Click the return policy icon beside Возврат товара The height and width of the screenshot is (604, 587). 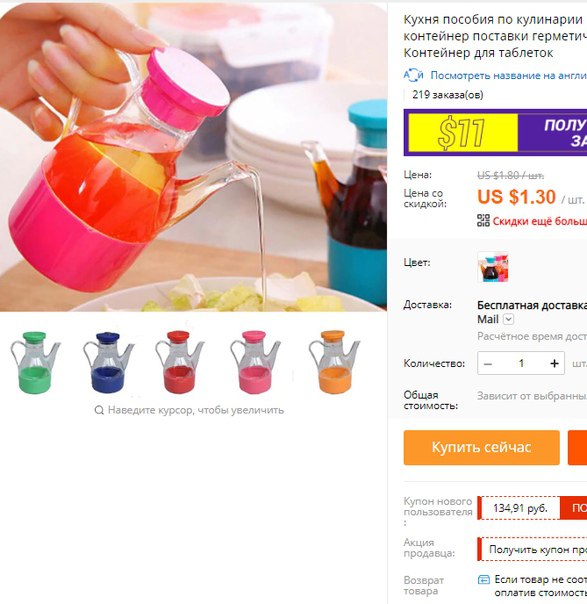coord(484,580)
